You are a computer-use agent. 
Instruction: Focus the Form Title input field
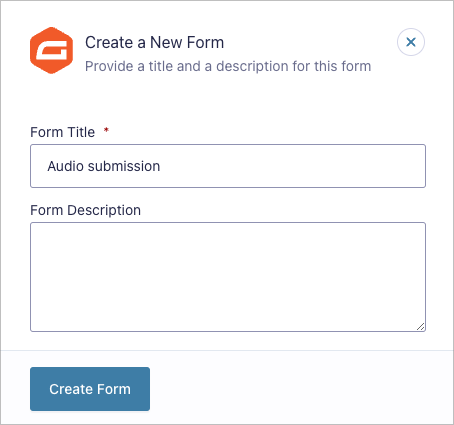[228, 166]
